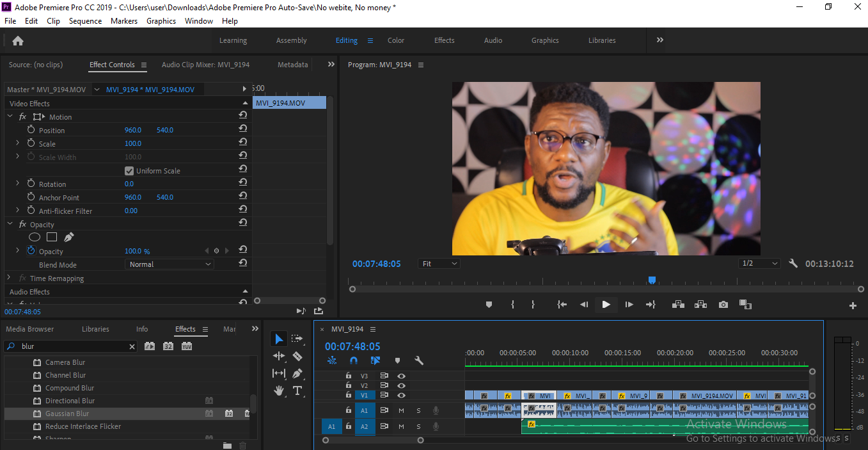Click New Custom Bin folder icon
This screenshot has width=868, height=450.
click(227, 446)
